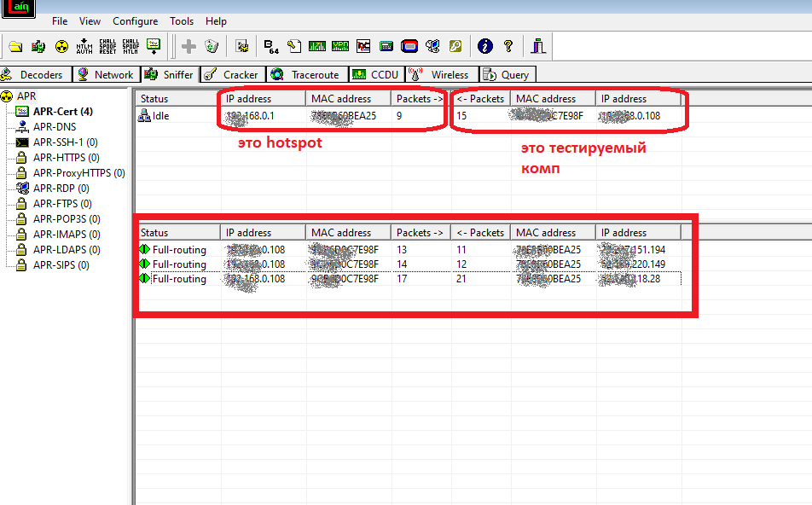Click the root APR node in tree
This screenshot has width=812, height=505.
pos(26,96)
